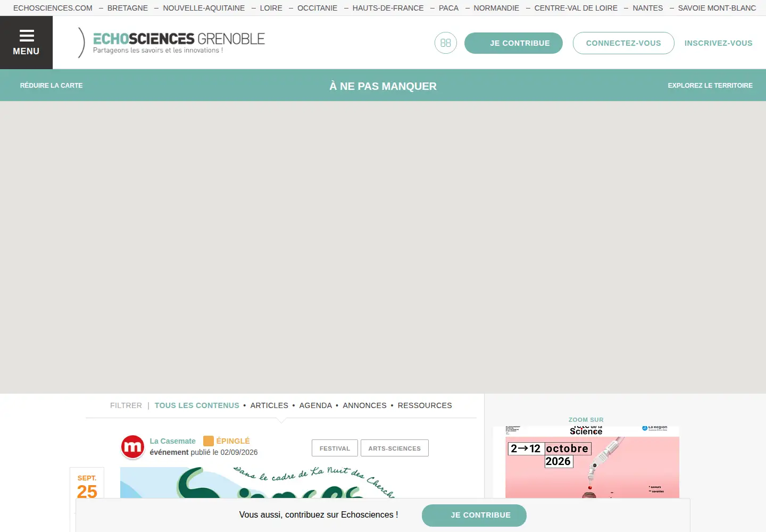Click the orange Épinglé pin icon

coord(209,441)
